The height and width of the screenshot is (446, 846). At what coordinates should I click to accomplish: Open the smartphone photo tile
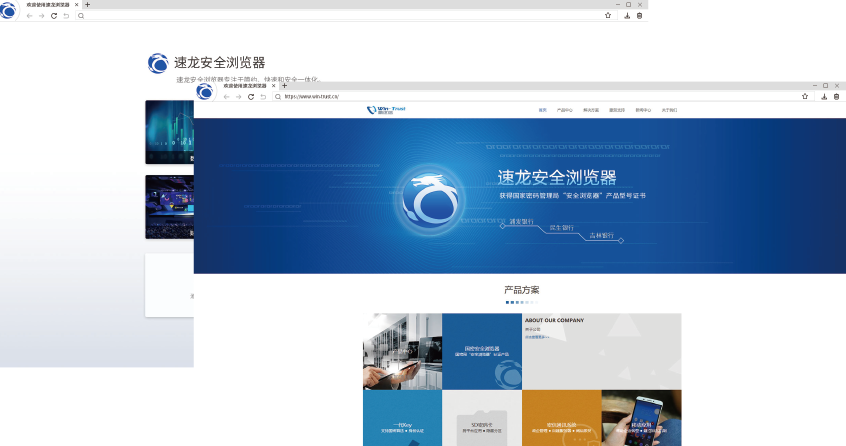(642, 418)
